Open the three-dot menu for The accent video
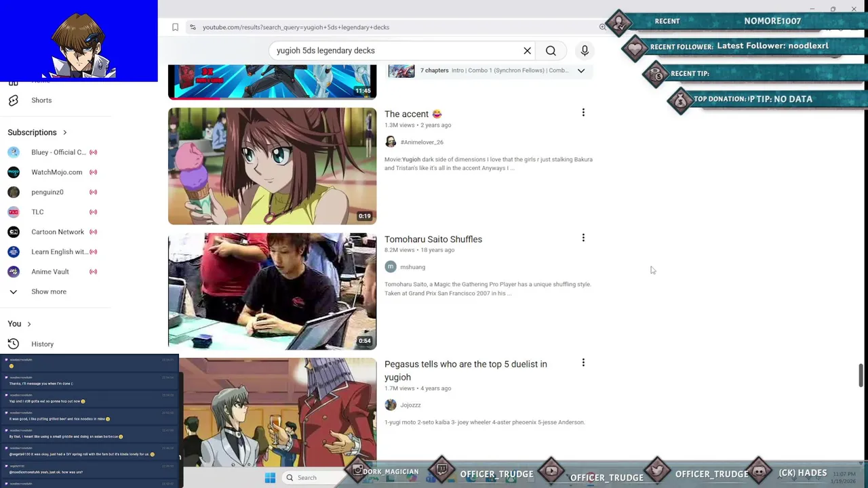The image size is (868, 488). click(x=583, y=113)
